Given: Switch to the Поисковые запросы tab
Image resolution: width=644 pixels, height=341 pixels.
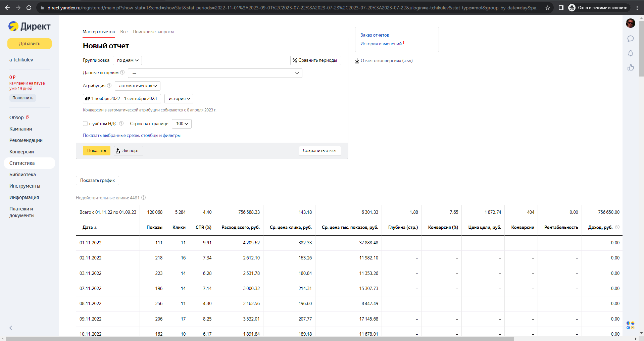Looking at the screenshot, I should [x=153, y=32].
